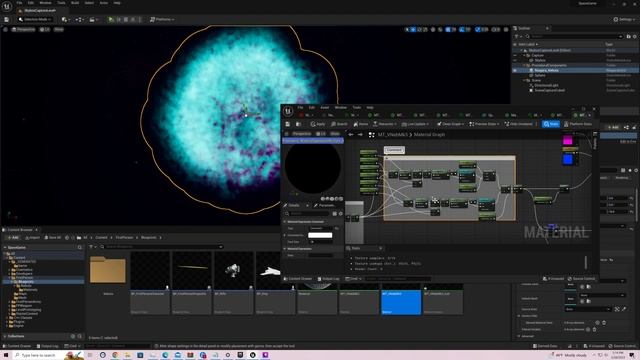Open Platforms dropdown in main toolbar

pos(162,19)
